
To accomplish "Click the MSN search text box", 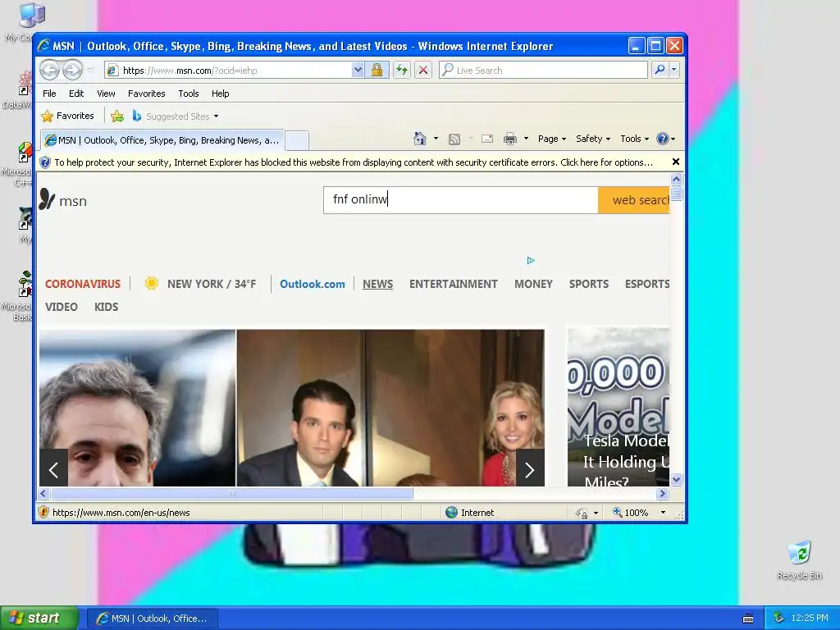I will coord(461,200).
